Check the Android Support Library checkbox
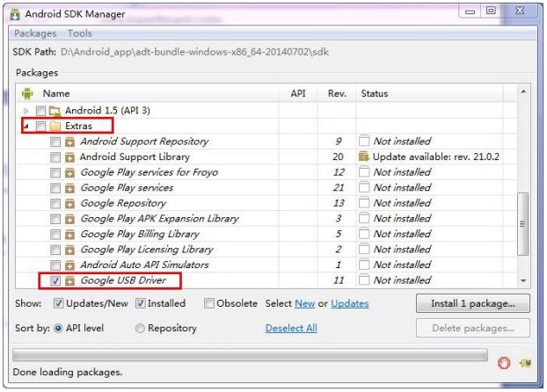The width and height of the screenshot is (547, 392). 55,157
